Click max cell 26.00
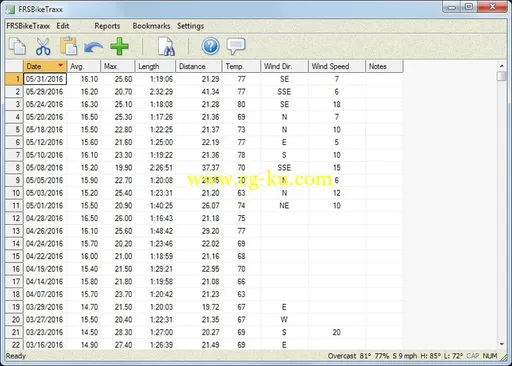The height and width of the screenshot is (366, 512). [118, 218]
